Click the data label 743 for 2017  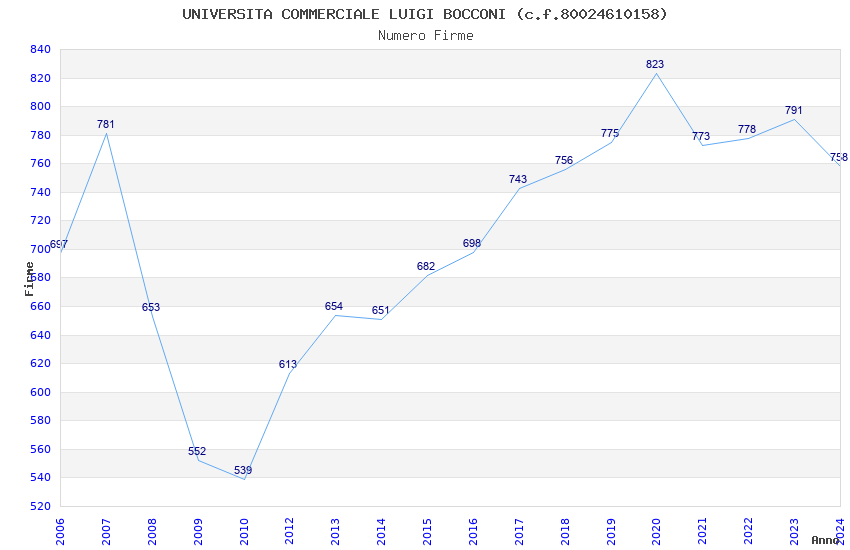[x=518, y=179]
